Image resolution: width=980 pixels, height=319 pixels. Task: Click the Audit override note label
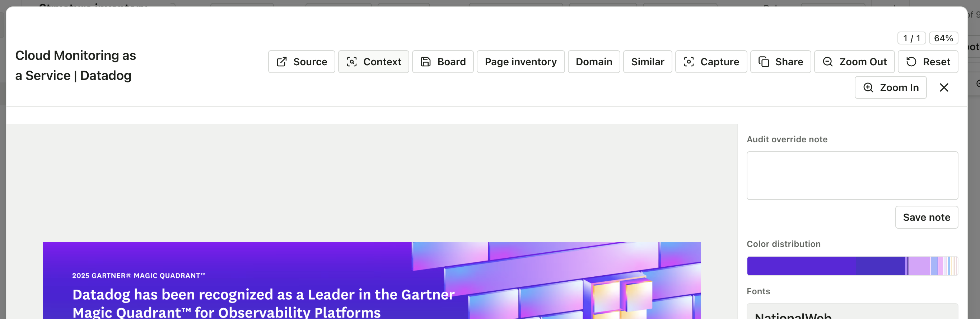(x=787, y=139)
